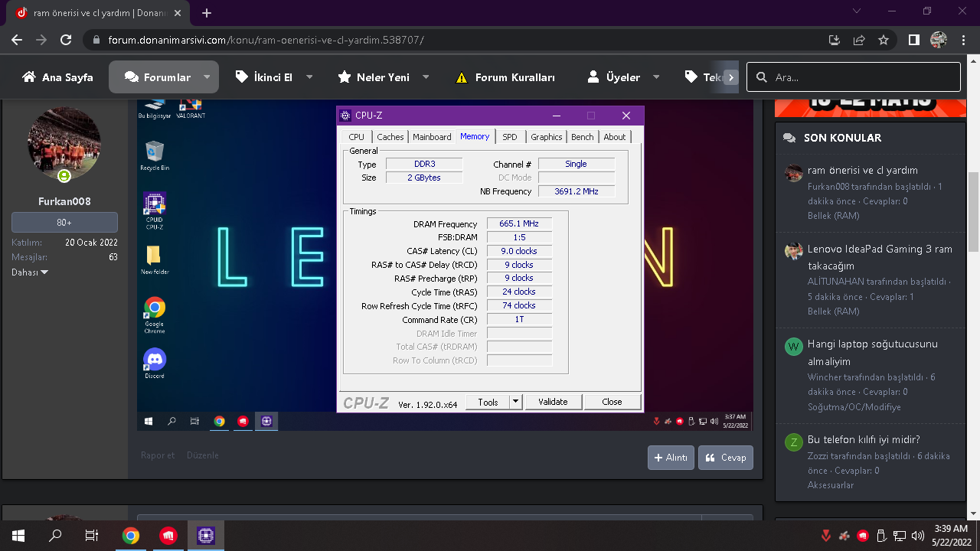Image resolution: width=980 pixels, height=551 pixels.
Task: Open Forum Kuralları page
Action: 505,77
